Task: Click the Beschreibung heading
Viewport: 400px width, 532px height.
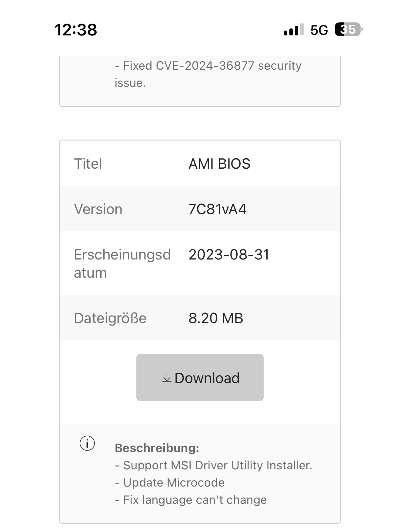Action: pyautogui.click(x=157, y=448)
